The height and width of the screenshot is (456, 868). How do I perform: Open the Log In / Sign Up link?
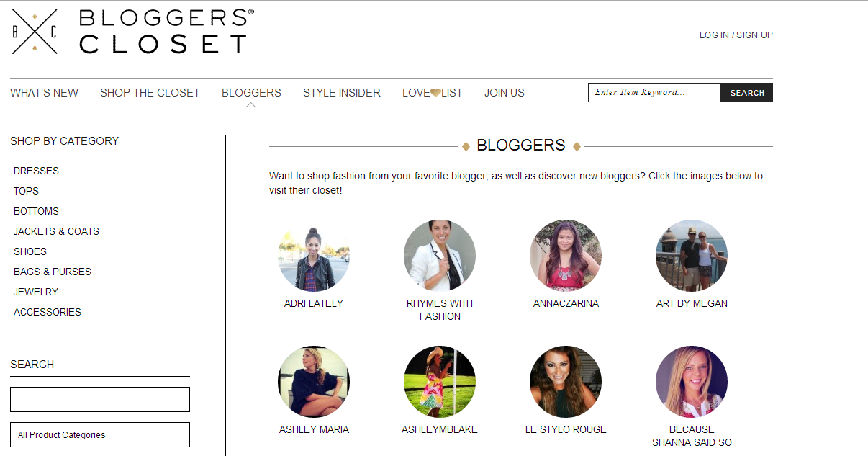tap(736, 35)
